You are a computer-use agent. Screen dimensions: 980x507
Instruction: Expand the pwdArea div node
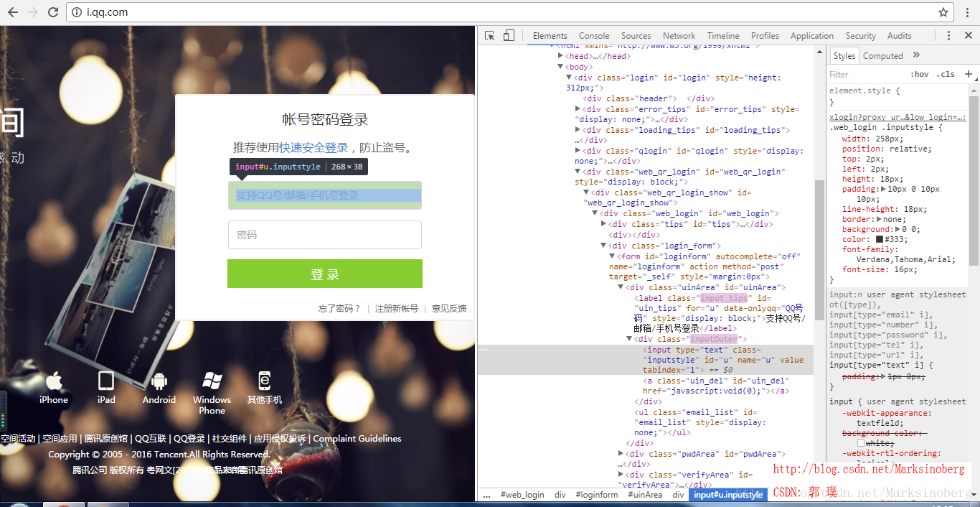coord(621,454)
